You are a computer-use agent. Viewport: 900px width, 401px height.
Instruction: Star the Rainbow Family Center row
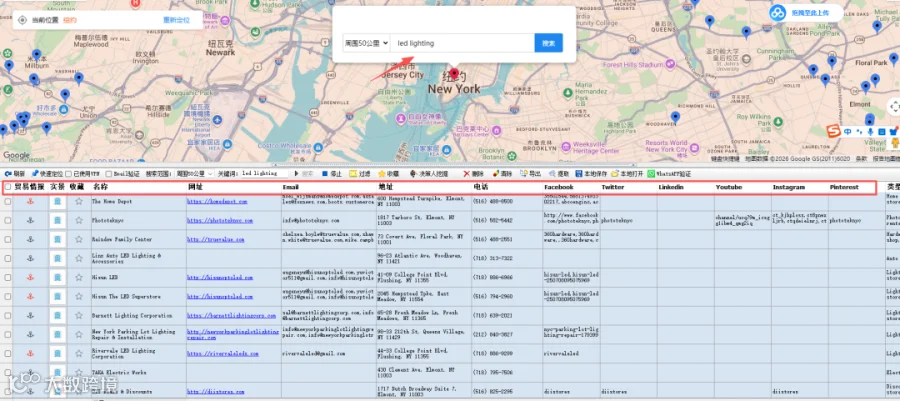(79, 239)
